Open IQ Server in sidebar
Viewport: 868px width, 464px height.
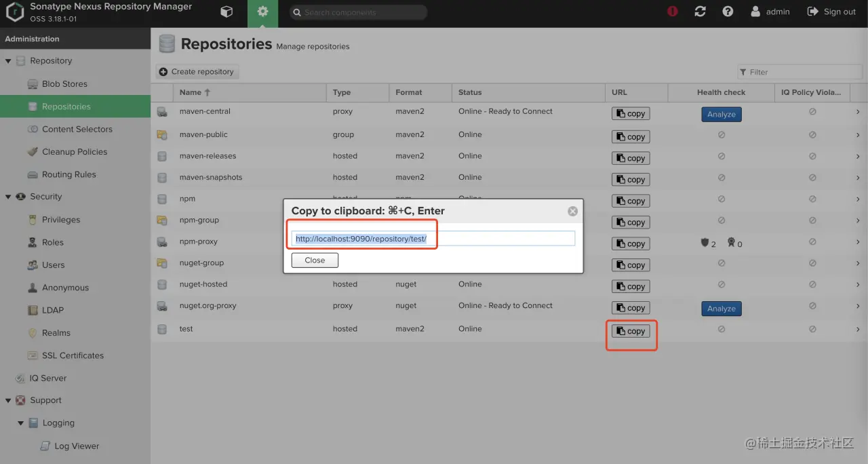47,379
